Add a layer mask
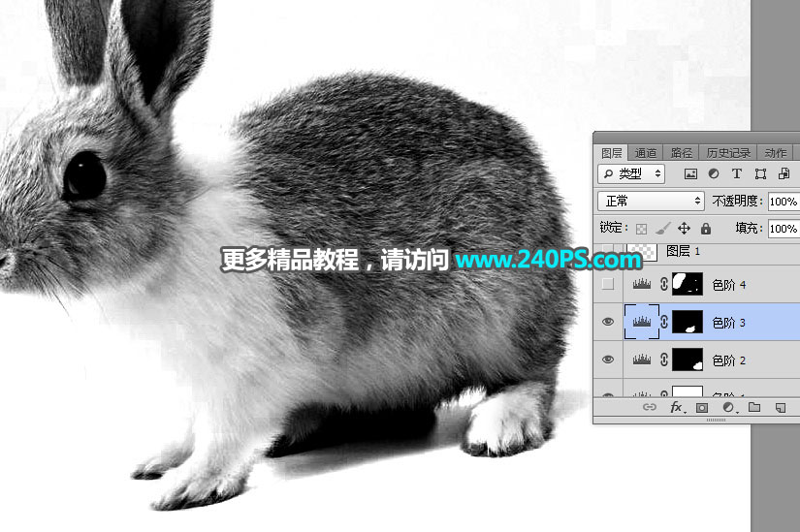 coord(702,408)
